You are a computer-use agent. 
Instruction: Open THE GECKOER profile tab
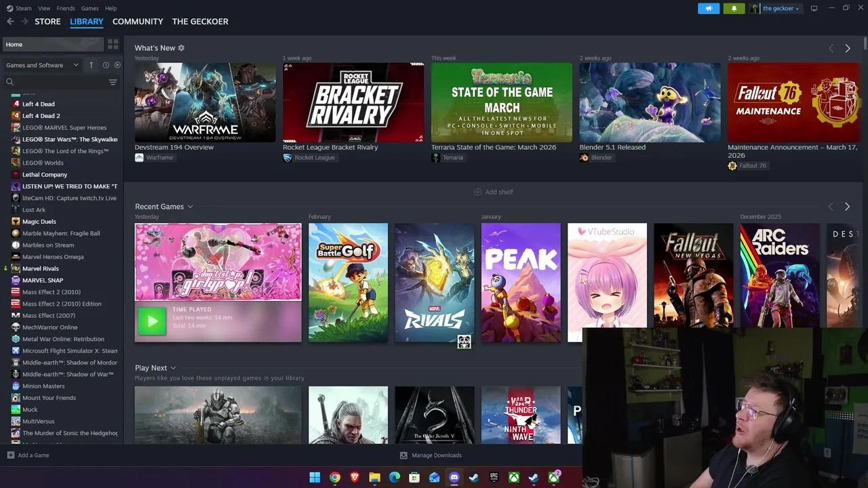[200, 22]
